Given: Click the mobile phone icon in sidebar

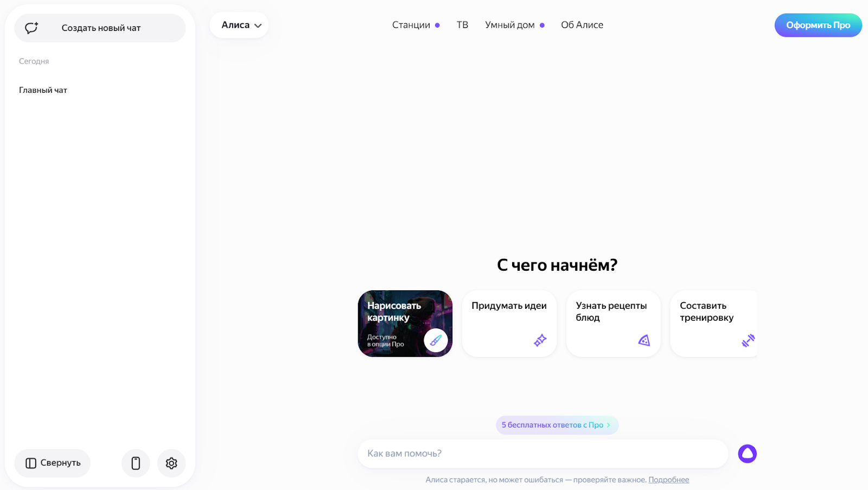Looking at the screenshot, I should 136,463.
